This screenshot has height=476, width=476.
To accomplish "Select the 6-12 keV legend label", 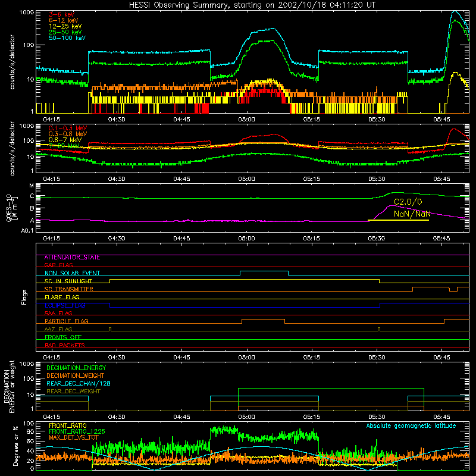I will click(x=64, y=20).
